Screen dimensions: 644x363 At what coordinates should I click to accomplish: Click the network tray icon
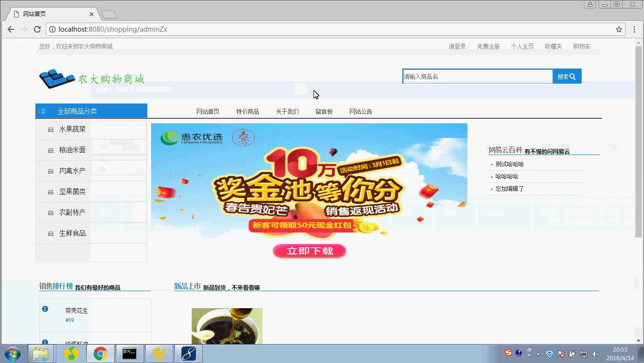coord(584,354)
